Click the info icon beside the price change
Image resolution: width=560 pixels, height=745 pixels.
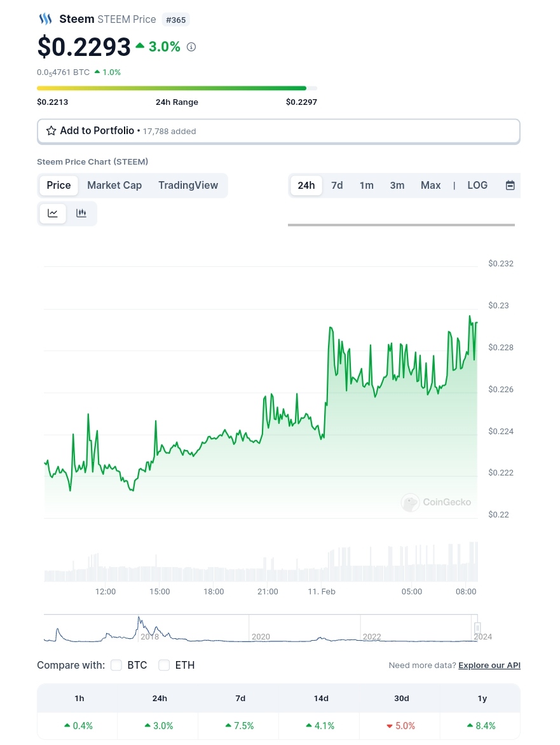[x=191, y=46]
